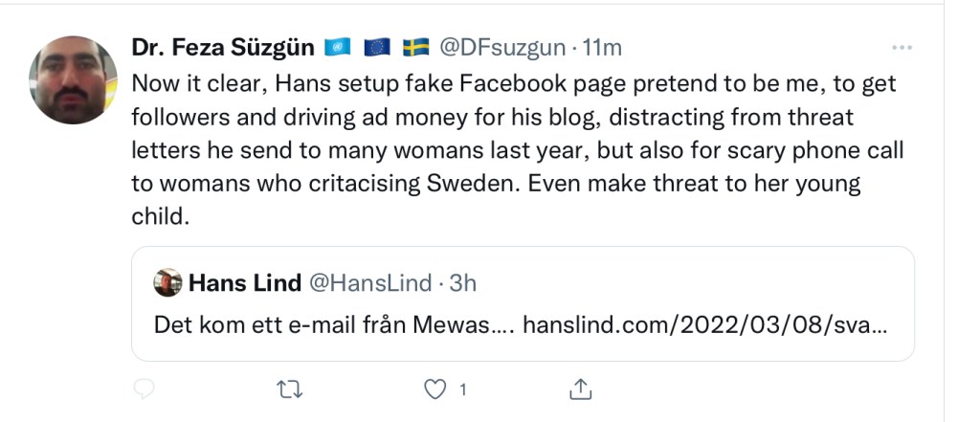Open the tweet via the 11m timestamp

point(604,47)
